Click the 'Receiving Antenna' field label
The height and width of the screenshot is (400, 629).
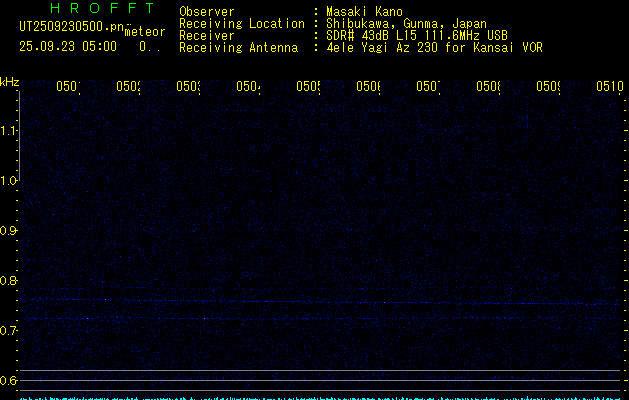[x=238, y=48]
